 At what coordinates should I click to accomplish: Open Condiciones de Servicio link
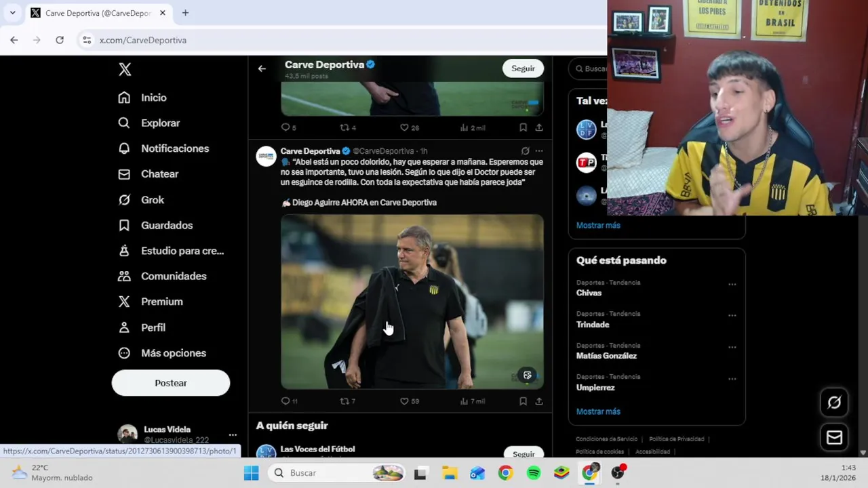click(x=606, y=439)
